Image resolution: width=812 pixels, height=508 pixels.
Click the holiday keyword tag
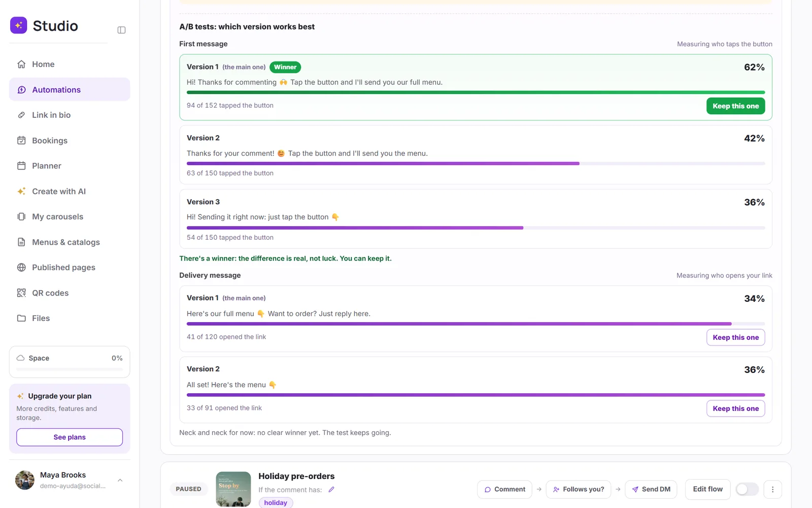[276, 502]
